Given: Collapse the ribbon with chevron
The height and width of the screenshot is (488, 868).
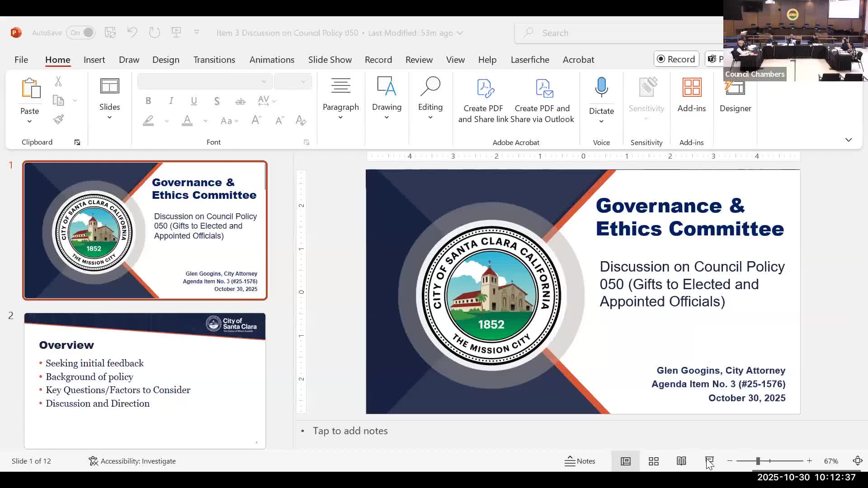Looking at the screenshot, I should [848, 140].
